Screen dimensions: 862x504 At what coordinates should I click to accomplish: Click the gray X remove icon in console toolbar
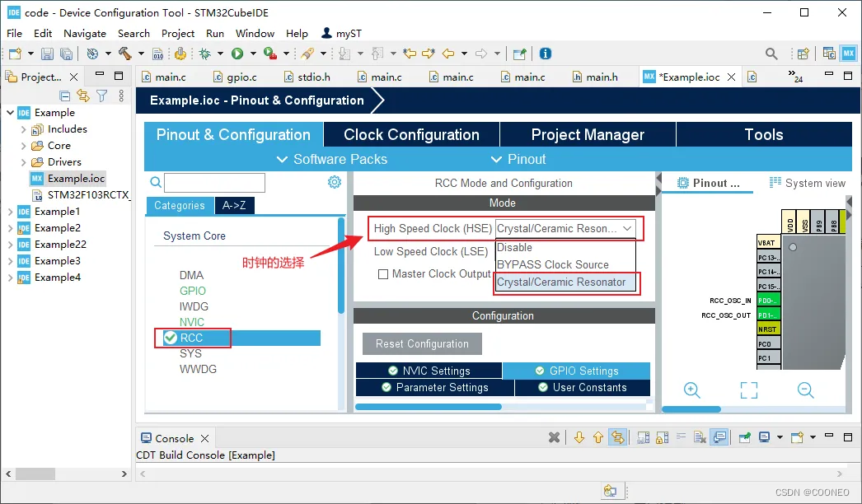[x=554, y=437]
